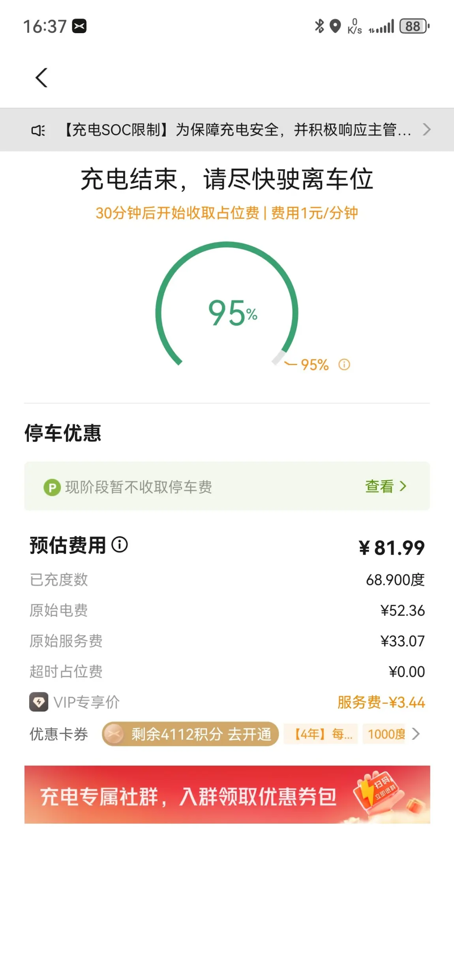Tap the back arrow icon
This screenshot has height=980, width=454.
[x=41, y=77]
